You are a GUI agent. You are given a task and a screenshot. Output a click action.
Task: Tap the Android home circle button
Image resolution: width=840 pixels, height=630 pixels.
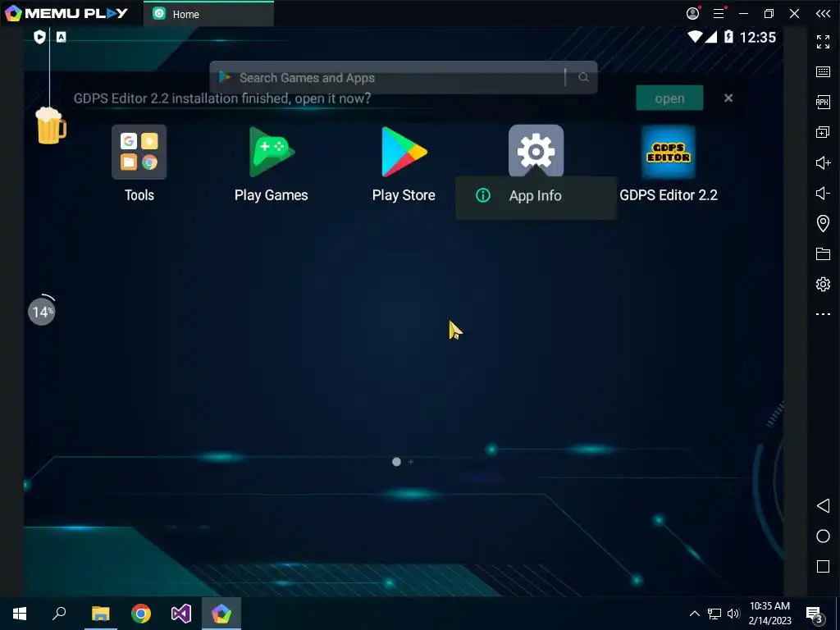pyautogui.click(x=823, y=536)
